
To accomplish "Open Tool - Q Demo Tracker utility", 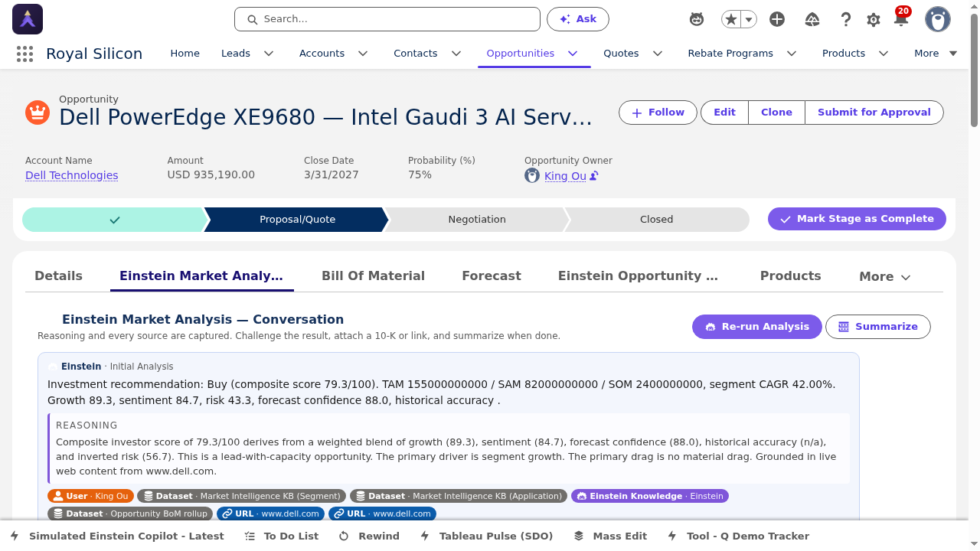I will tap(737, 536).
